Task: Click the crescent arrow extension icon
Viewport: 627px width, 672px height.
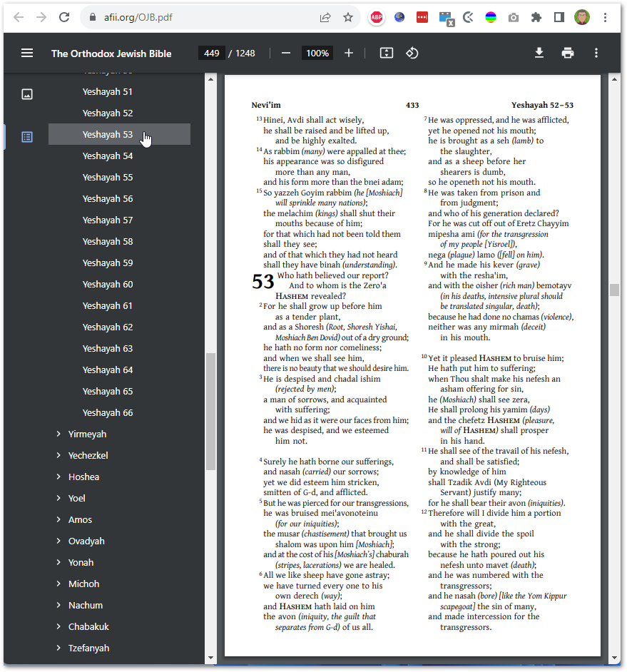Action: point(468,17)
